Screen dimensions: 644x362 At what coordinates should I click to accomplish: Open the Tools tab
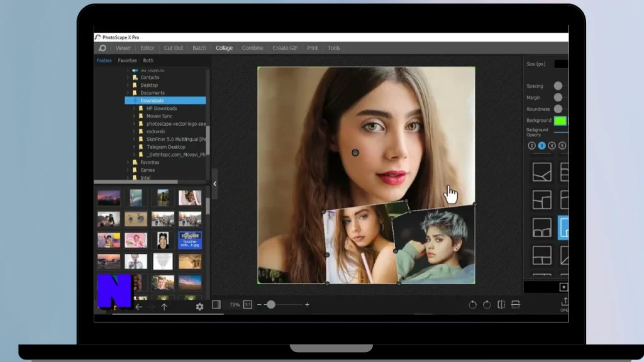pyautogui.click(x=333, y=48)
